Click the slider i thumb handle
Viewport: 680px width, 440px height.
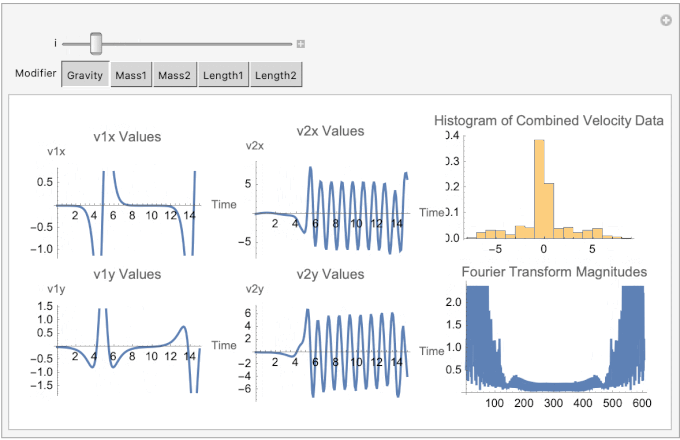click(x=95, y=43)
